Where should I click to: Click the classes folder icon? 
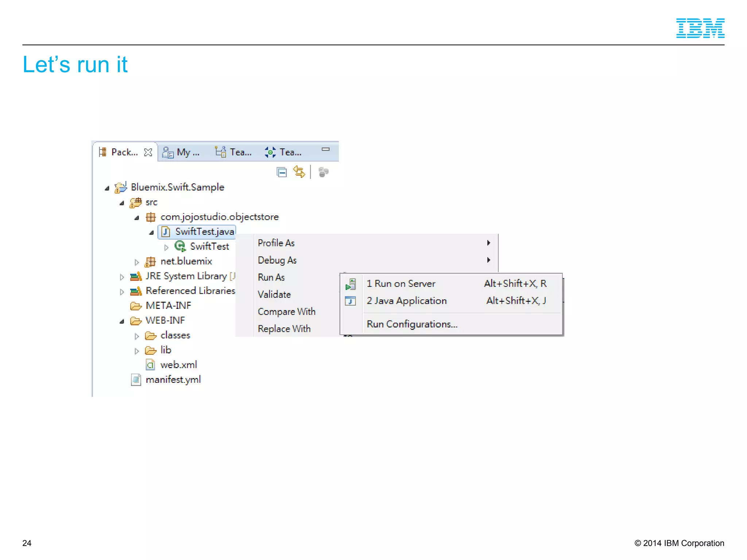click(x=151, y=335)
